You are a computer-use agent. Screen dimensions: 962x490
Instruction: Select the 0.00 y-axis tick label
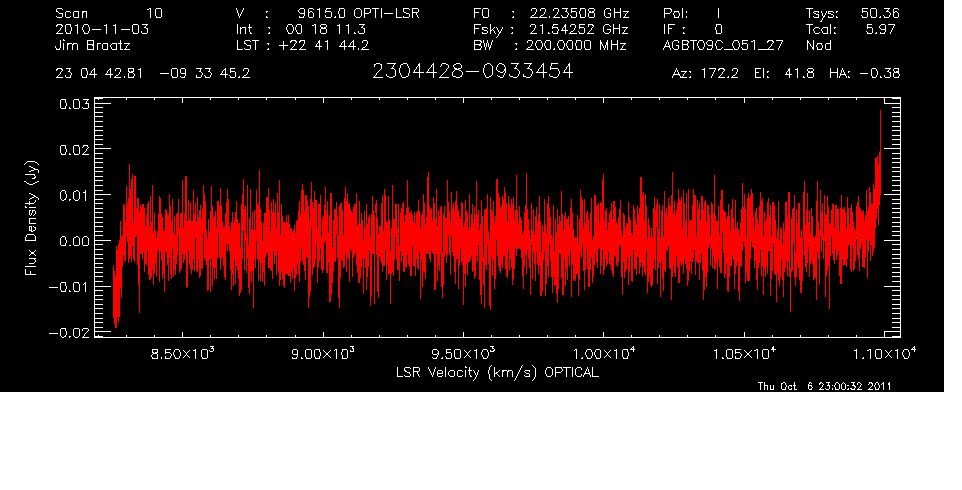[x=74, y=241]
